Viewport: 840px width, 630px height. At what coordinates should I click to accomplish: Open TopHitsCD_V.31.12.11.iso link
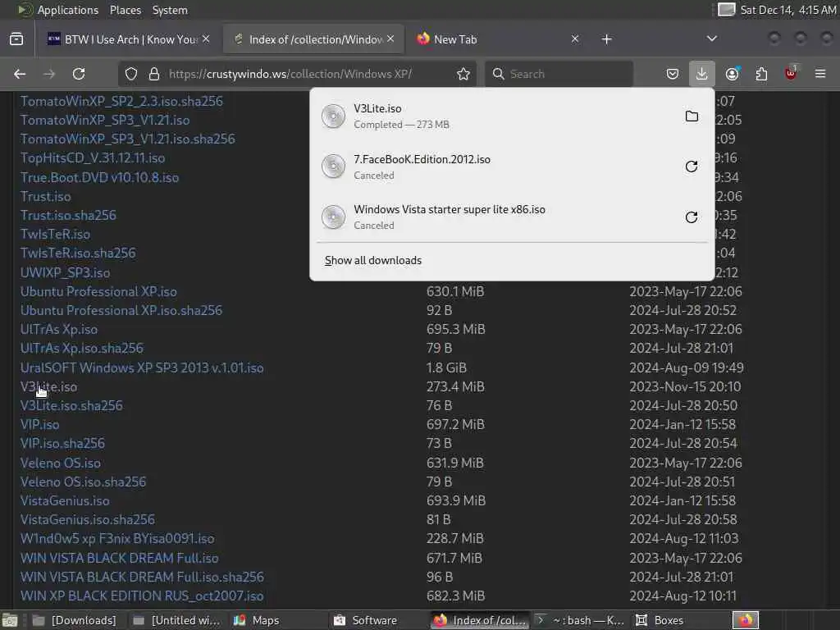93,158
